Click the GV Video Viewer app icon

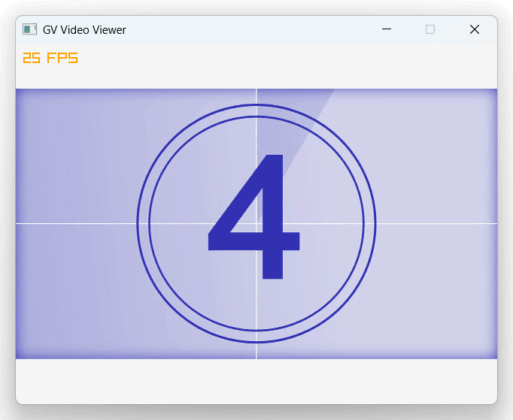[x=29, y=29]
